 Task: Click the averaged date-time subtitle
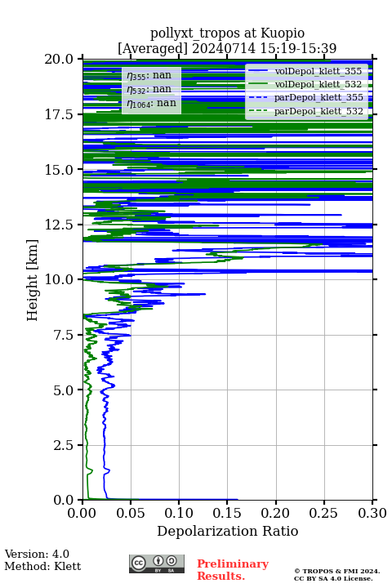227,48
